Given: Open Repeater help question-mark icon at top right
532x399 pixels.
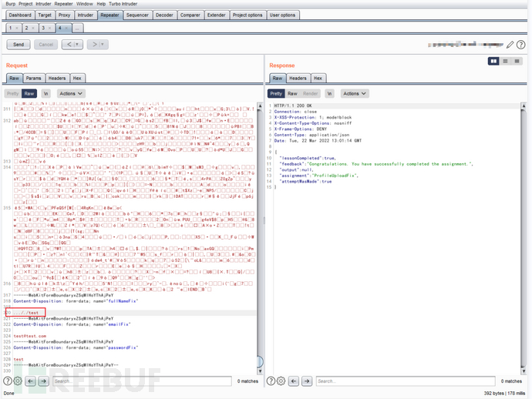Looking at the screenshot, I should 520,45.
